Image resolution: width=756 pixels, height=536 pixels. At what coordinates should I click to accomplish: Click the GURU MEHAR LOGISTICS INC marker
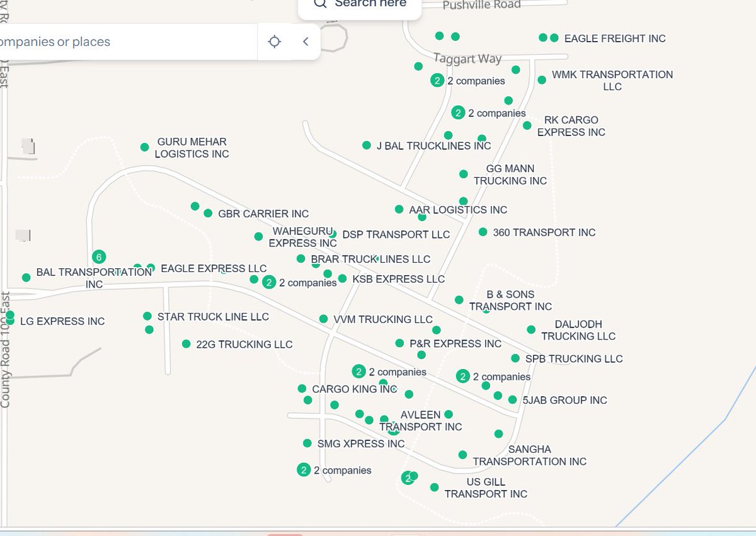[144, 147]
